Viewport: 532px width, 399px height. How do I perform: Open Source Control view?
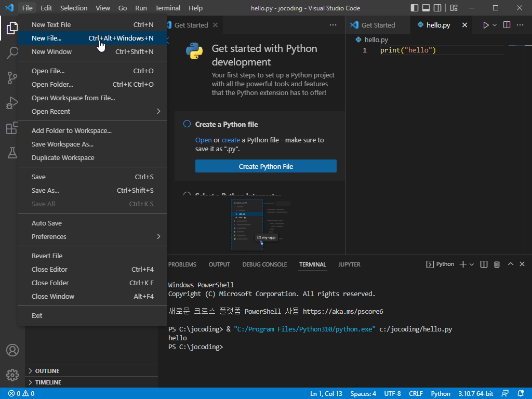[12, 78]
